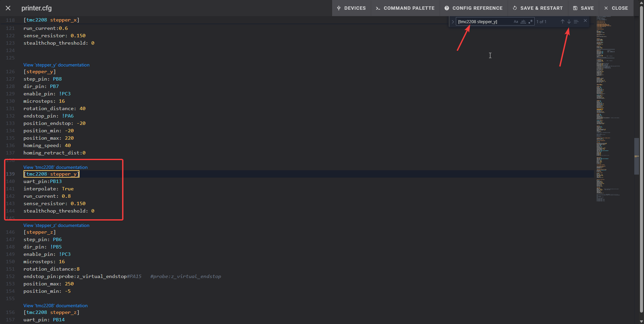Click line 'rotation_distance:8'

click(x=51, y=269)
